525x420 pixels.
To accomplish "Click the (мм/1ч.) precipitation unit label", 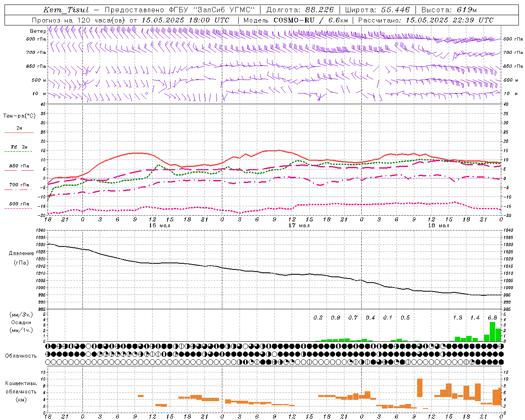I will pos(21,330).
